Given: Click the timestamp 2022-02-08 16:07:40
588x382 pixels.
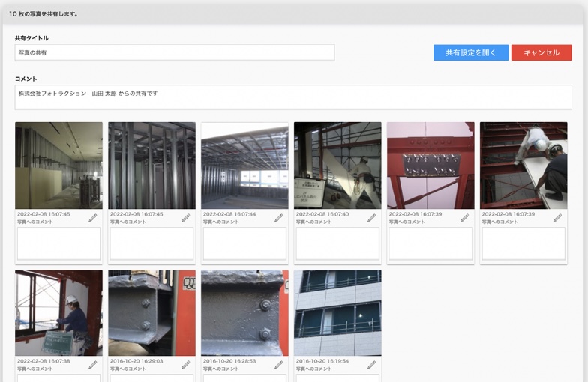Looking at the screenshot, I should coord(322,214).
